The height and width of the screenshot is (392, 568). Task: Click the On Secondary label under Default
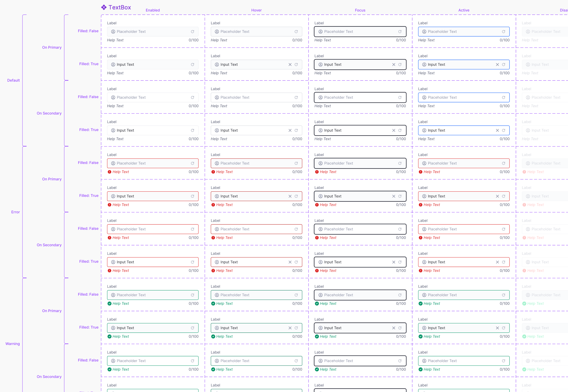pos(49,113)
